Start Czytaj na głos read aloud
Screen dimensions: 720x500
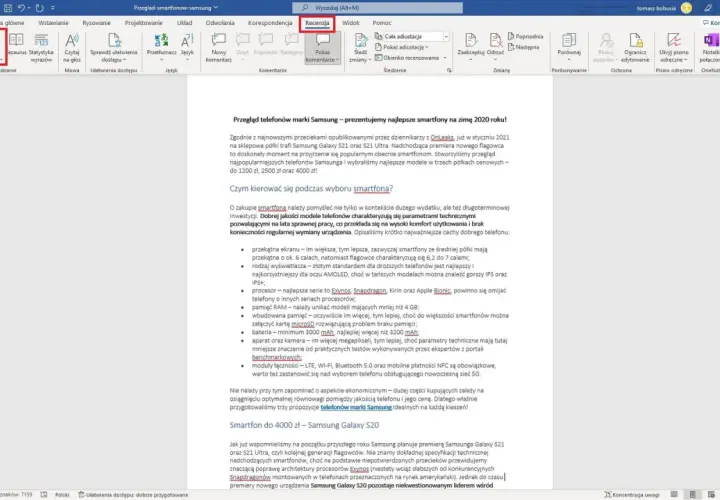pos(72,47)
